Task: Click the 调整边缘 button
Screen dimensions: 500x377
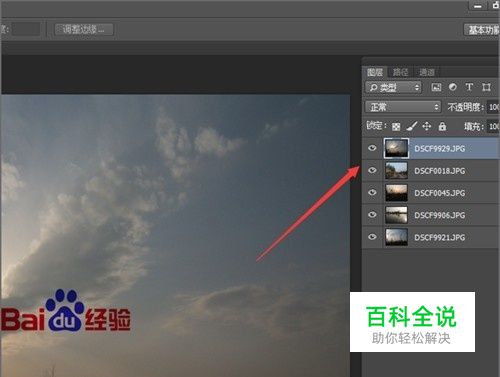Action: click(x=84, y=29)
